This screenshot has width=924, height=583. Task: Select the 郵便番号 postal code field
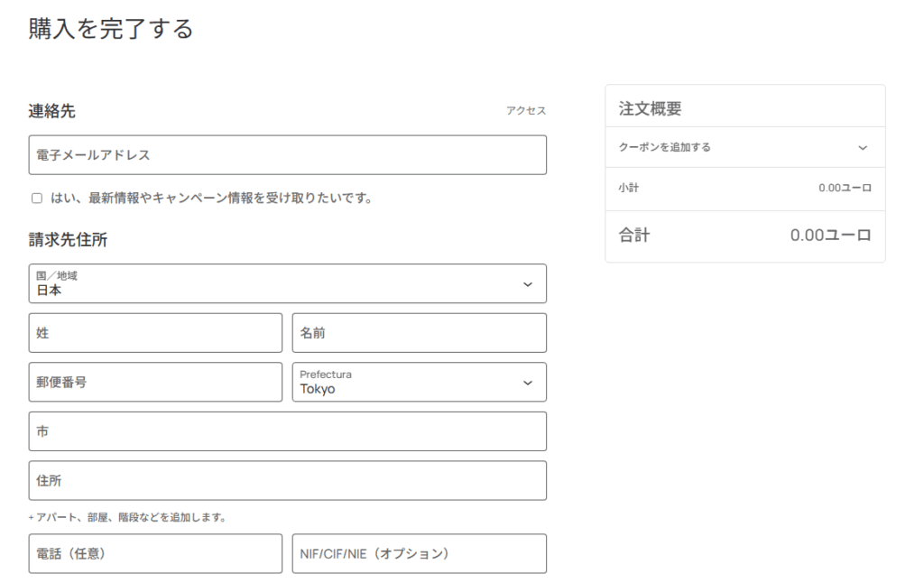tap(155, 382)
